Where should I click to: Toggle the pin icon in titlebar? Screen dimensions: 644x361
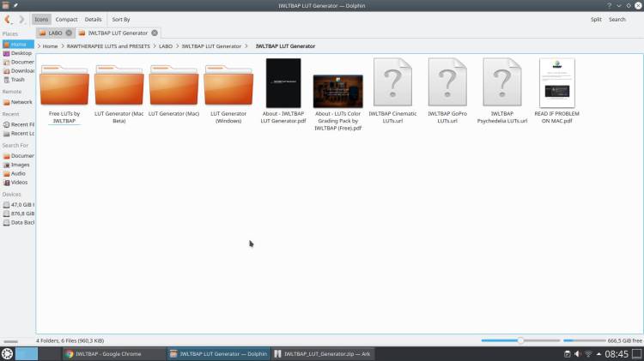[15, 5]
